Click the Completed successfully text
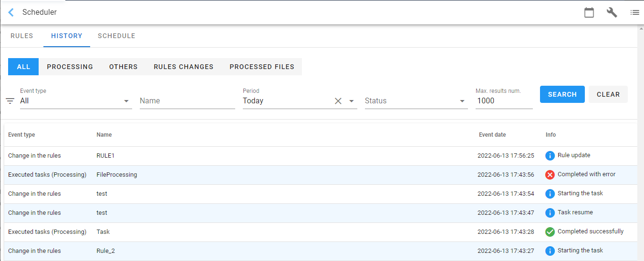This screenshot has width=644, height=261. pyautogui.click(x=591, y=231)
